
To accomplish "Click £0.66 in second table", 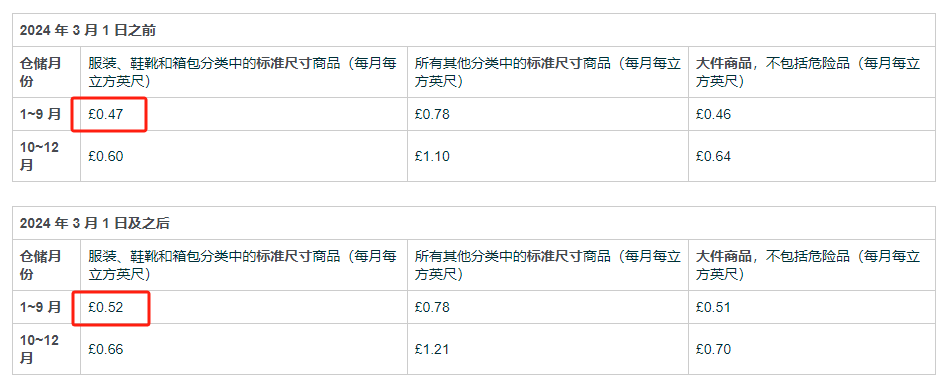I will [106, 349].
